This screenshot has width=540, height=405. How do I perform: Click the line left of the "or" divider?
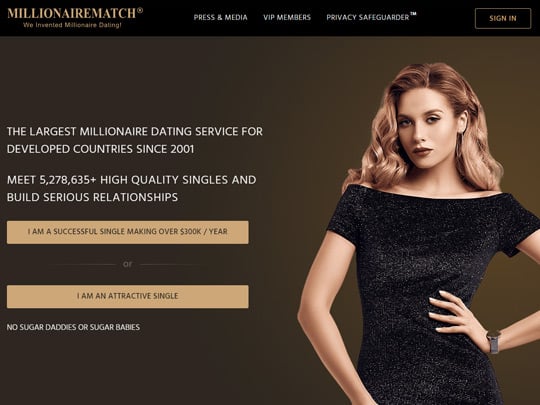83,264
